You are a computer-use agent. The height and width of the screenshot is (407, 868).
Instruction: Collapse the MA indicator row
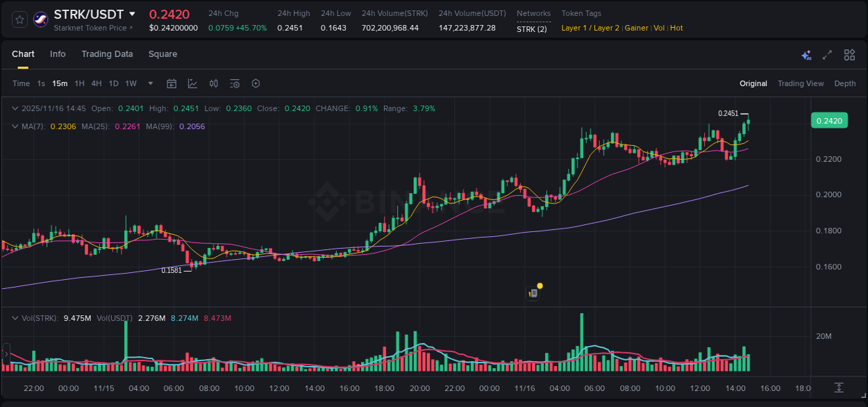click(x=15, y=126)
